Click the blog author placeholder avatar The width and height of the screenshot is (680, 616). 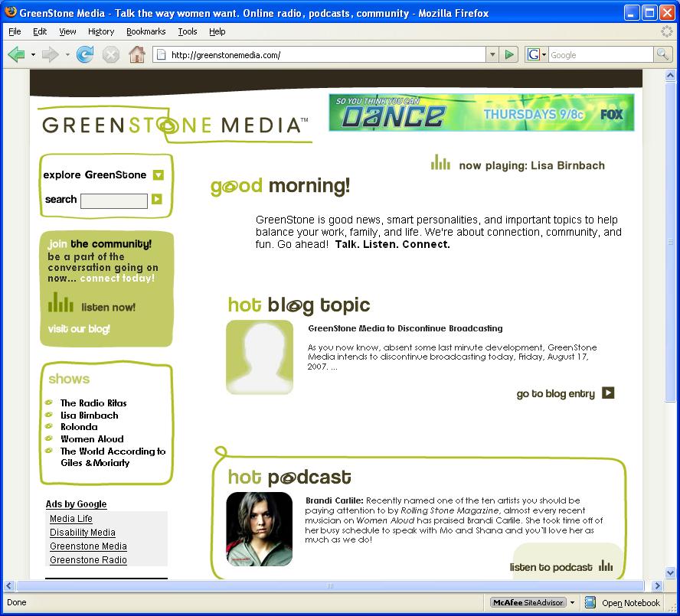pos(260,357)
